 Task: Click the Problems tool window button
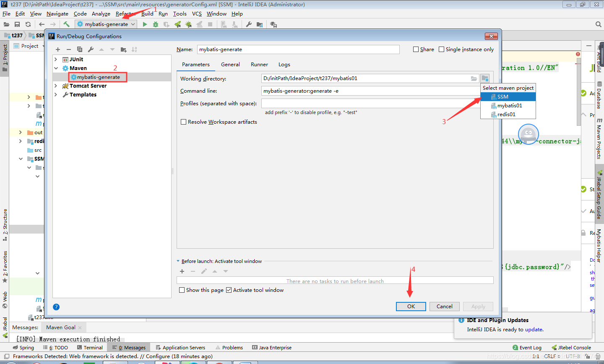tap(229, 348)
